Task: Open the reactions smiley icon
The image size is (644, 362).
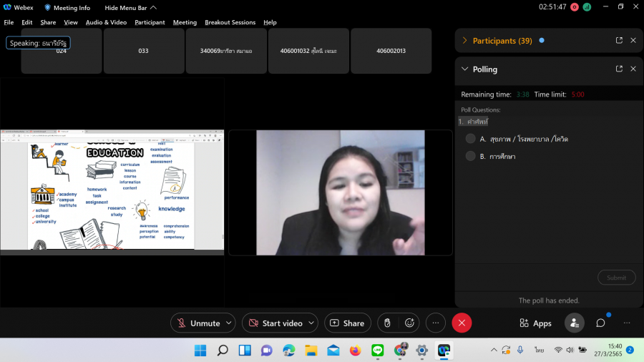Action: point(409,323)
